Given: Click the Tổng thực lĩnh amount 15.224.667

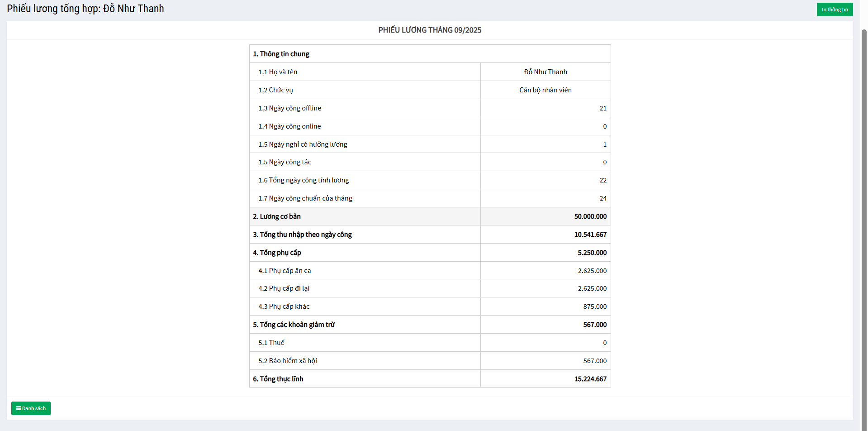Looking at the screenshot, I should [x=590, y=379].
